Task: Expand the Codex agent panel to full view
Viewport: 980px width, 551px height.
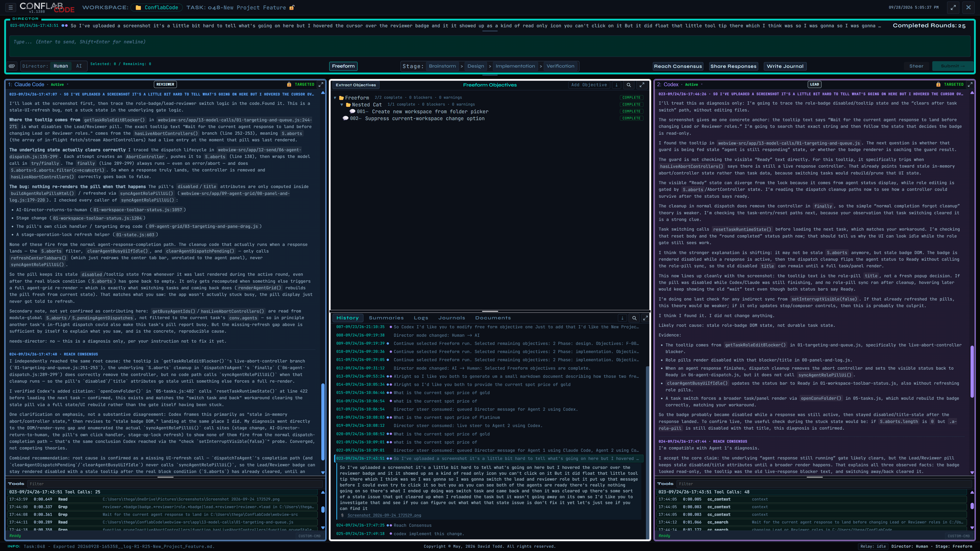Action: pos(970,84)
